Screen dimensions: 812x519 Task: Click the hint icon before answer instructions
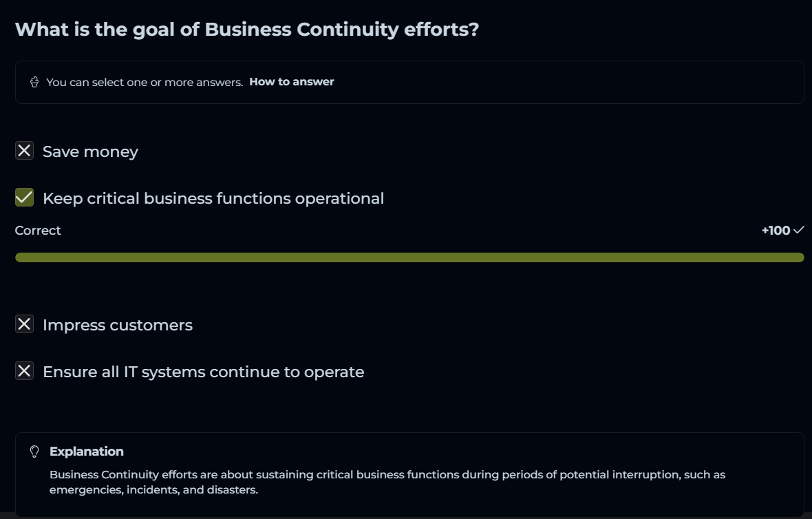pyautogui.click(x=34, y=83)
